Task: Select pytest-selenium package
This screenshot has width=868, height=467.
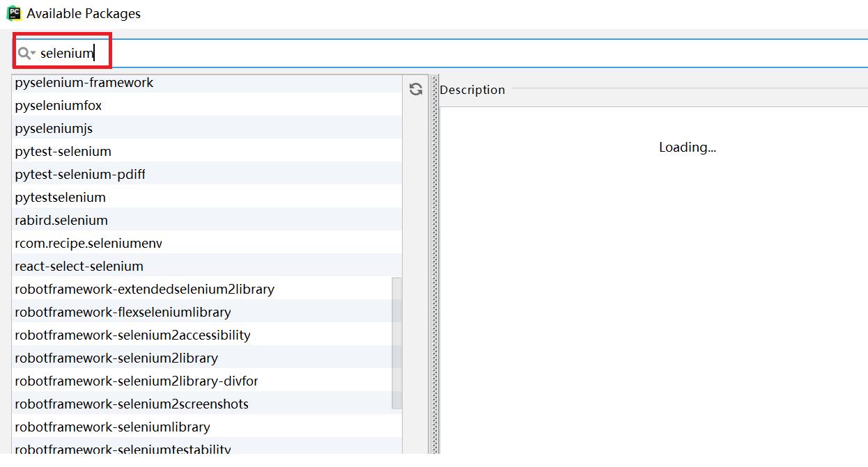Action: 63,152
